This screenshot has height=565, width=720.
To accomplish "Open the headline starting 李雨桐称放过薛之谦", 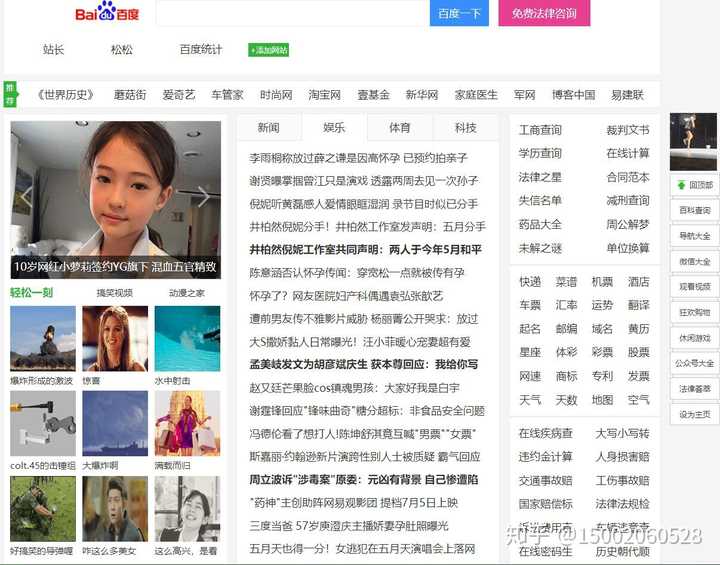I will (x=358, y=158).
